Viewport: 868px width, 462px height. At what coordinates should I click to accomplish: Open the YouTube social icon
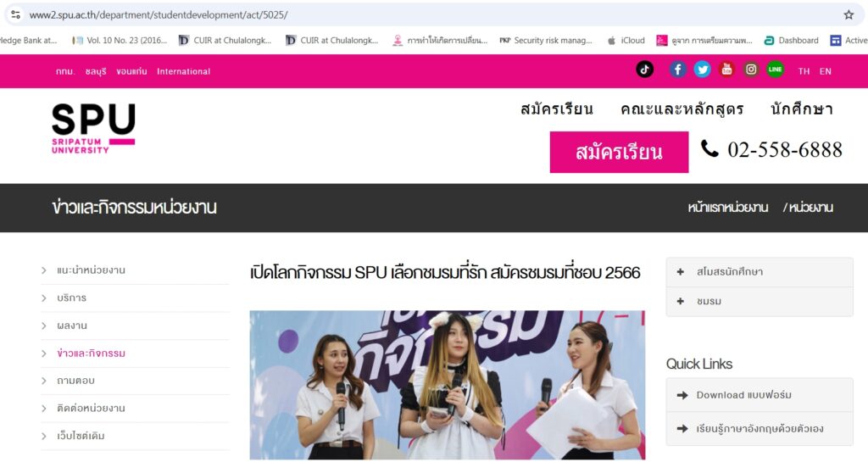click(x=726, y=70)
